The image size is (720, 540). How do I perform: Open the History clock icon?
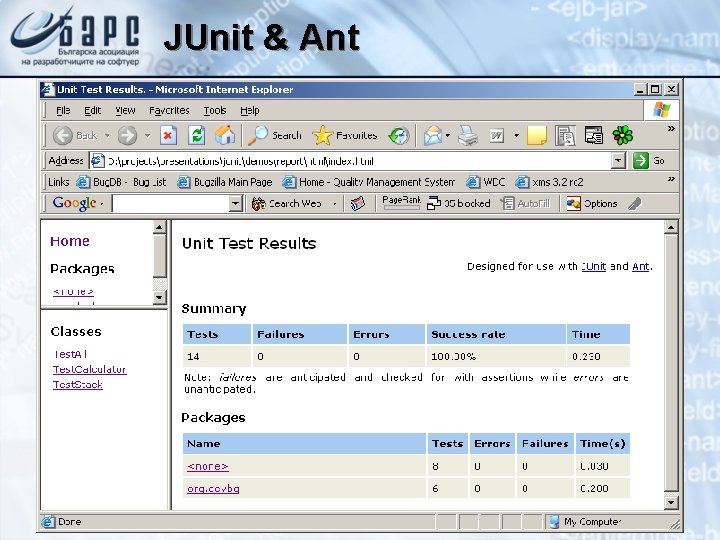[x=399, y=135]
